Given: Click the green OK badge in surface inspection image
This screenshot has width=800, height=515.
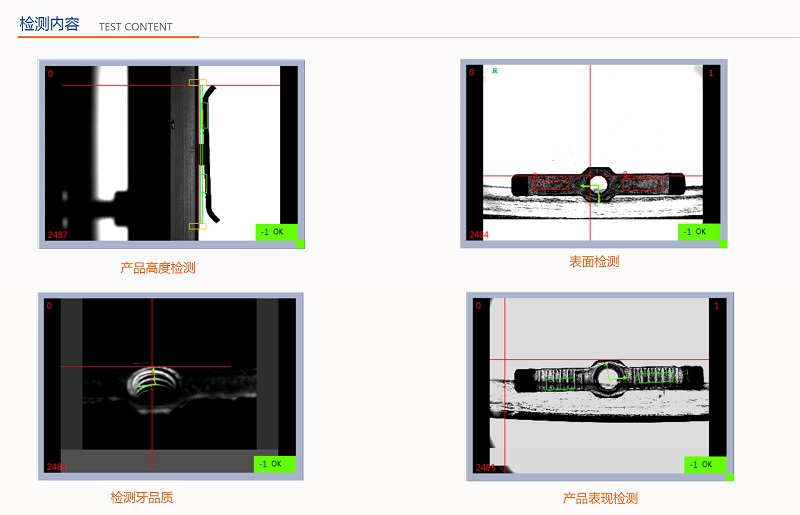Looking at the screenshot, I should [698, 231].
